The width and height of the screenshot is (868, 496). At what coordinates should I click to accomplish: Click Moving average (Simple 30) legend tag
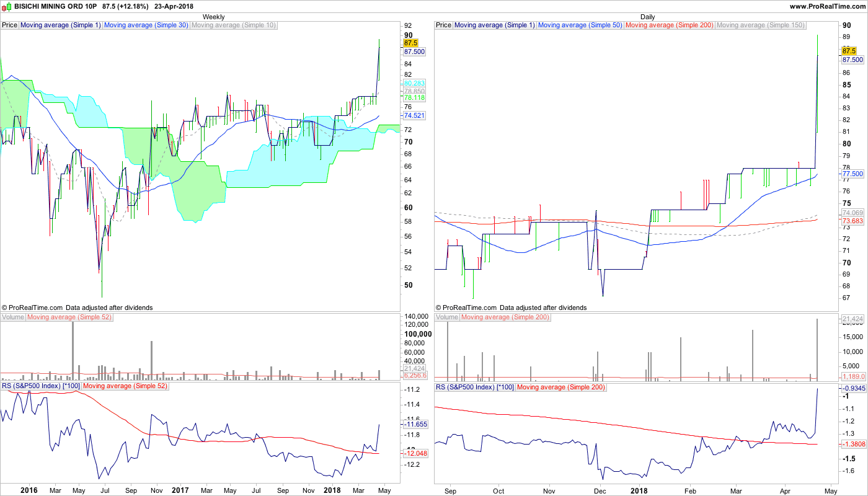pos(146,25)
